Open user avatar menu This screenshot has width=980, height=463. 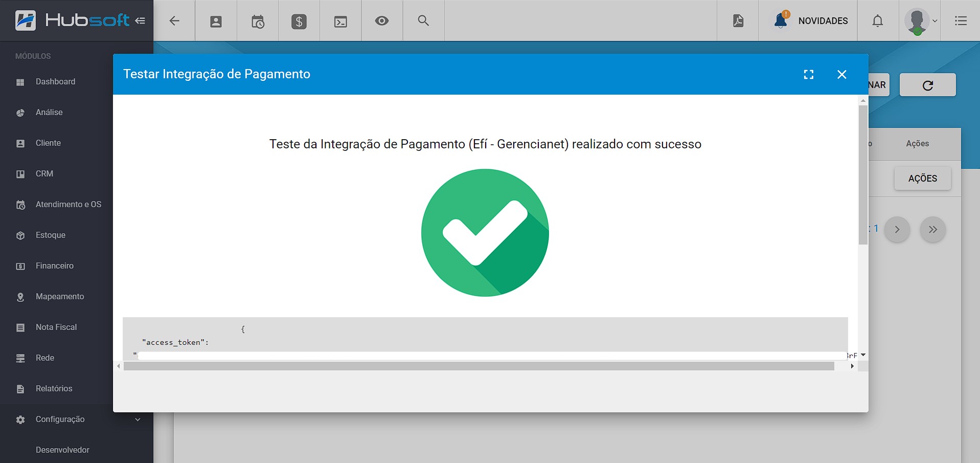920,21
